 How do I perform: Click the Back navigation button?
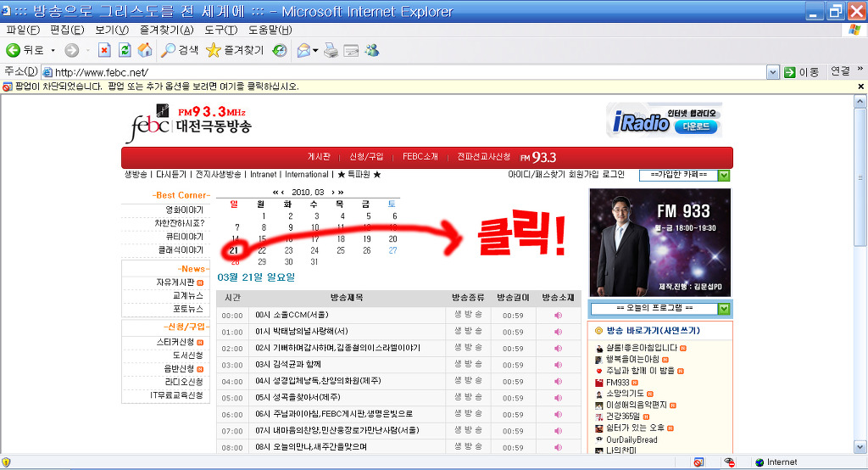click(24, 50)
